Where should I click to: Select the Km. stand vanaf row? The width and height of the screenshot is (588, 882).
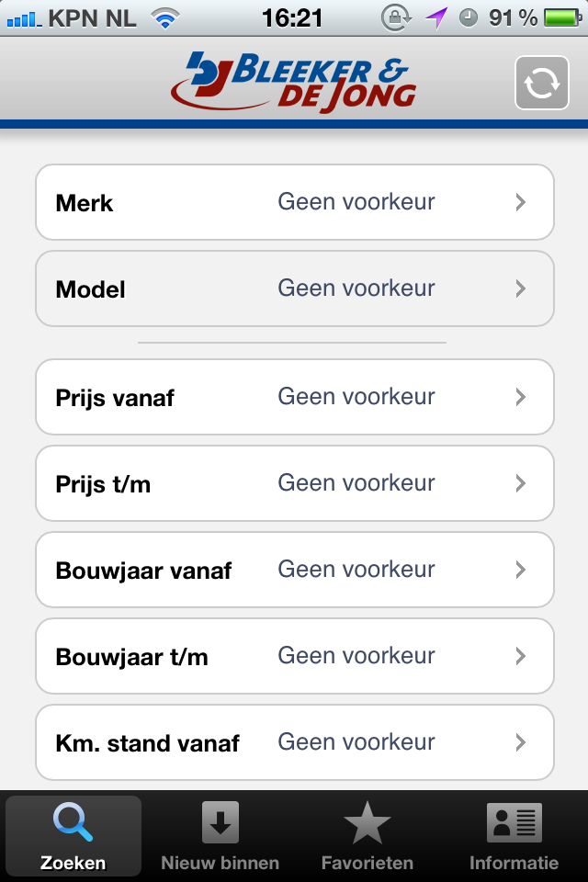pyautogui.click(x=294, y=742)
